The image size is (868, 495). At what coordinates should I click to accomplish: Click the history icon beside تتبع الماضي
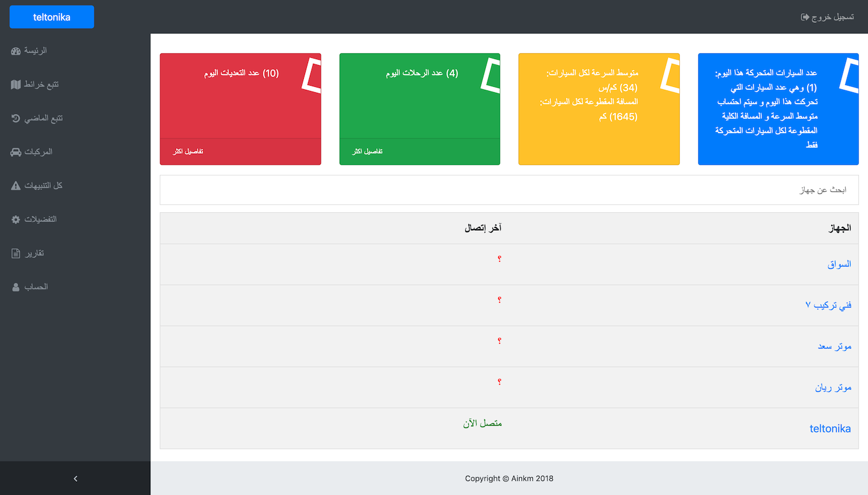(x=16, y=118)
